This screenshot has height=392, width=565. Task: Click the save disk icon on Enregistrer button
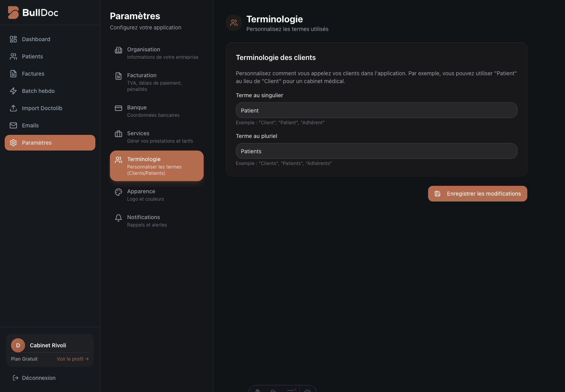437,194
